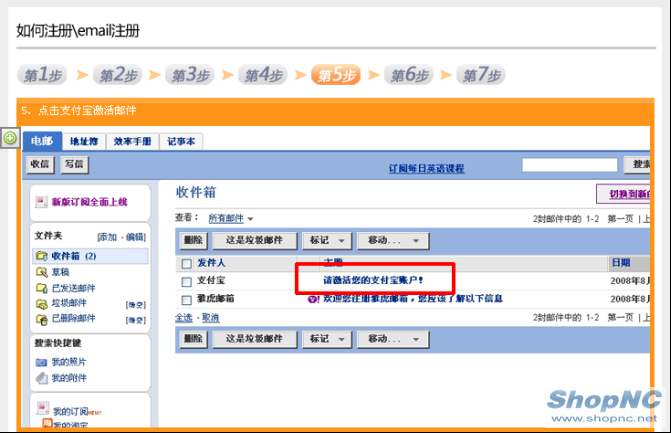This screenshot has width=671, height=433.
Task: Click sender name 支付宝
Action: pyautogui.click(x=211, y=280)
